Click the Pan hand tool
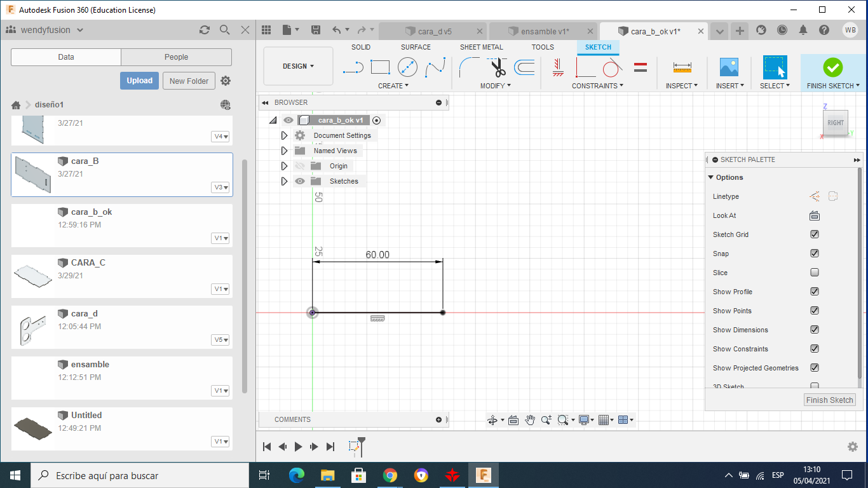868x488 pixels. click(x=530, y=420)
